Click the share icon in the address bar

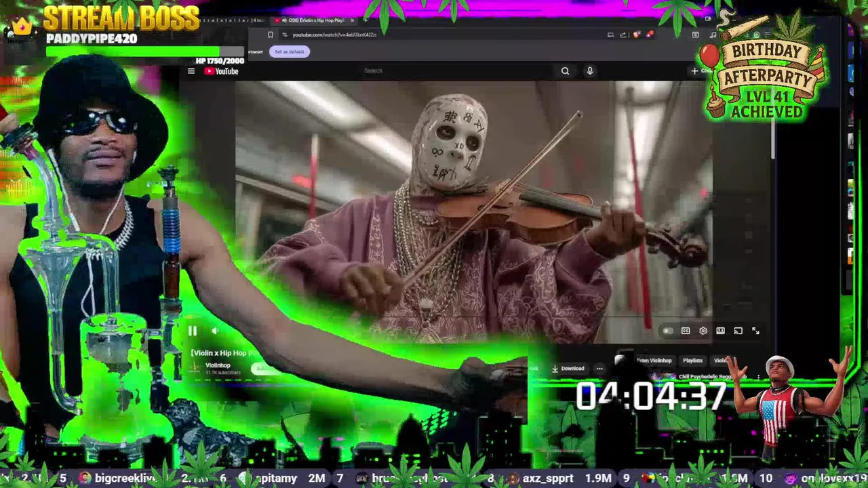[x=623, y=35]
